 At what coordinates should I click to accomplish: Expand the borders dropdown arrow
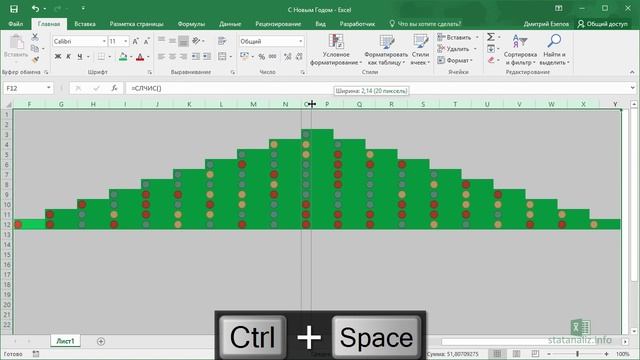click(x=109, y=56)
